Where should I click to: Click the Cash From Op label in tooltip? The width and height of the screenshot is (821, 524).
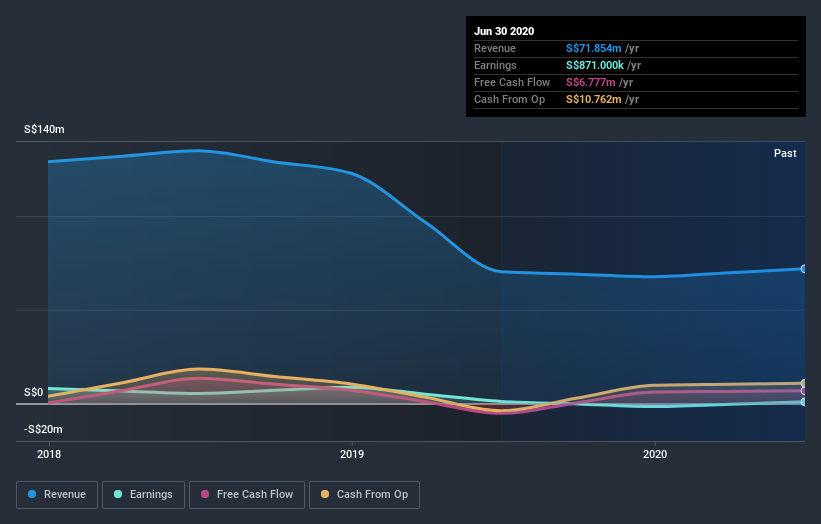[x=509, y=99]
